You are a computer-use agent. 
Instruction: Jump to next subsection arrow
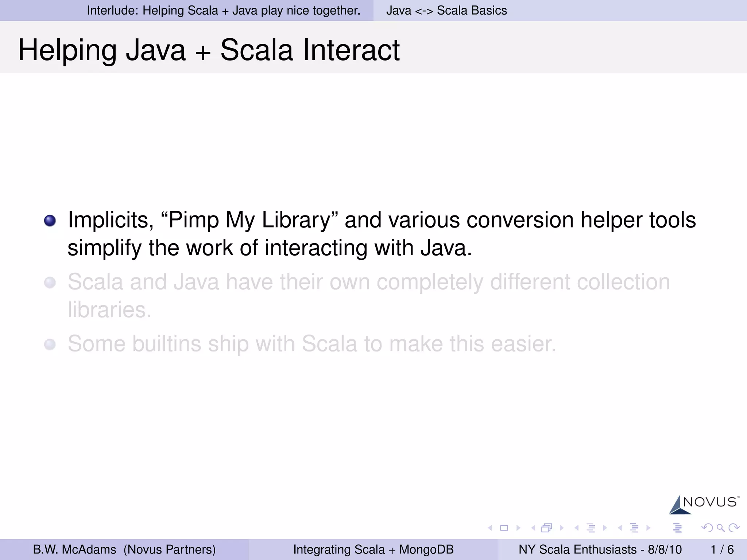coord(605,528)
